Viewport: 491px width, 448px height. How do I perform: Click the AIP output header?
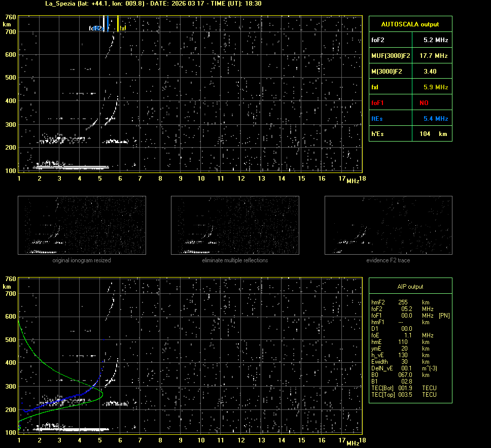click(410, 287)
